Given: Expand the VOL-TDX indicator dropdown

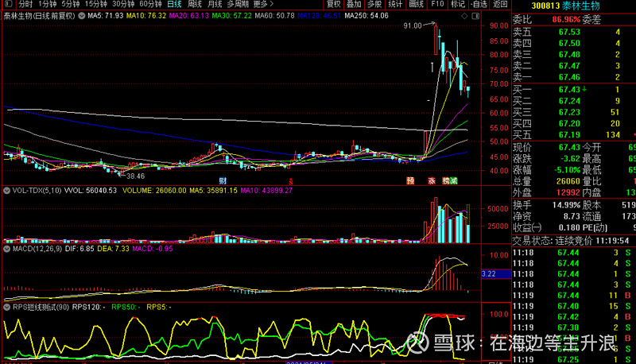Looking at the screenshot, I should (x=6, y=190).
